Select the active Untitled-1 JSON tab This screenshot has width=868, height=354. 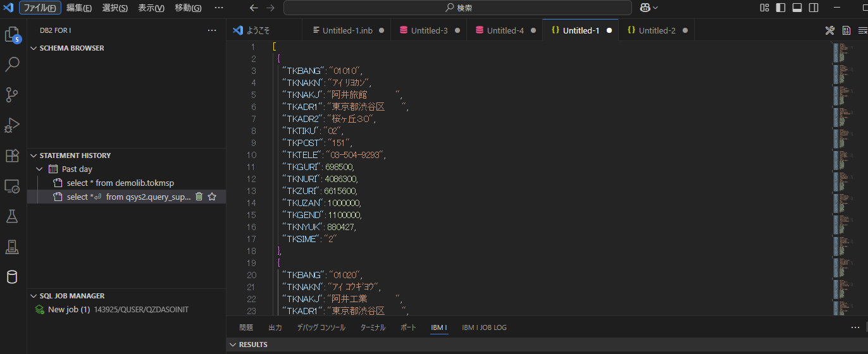(581, 30)
